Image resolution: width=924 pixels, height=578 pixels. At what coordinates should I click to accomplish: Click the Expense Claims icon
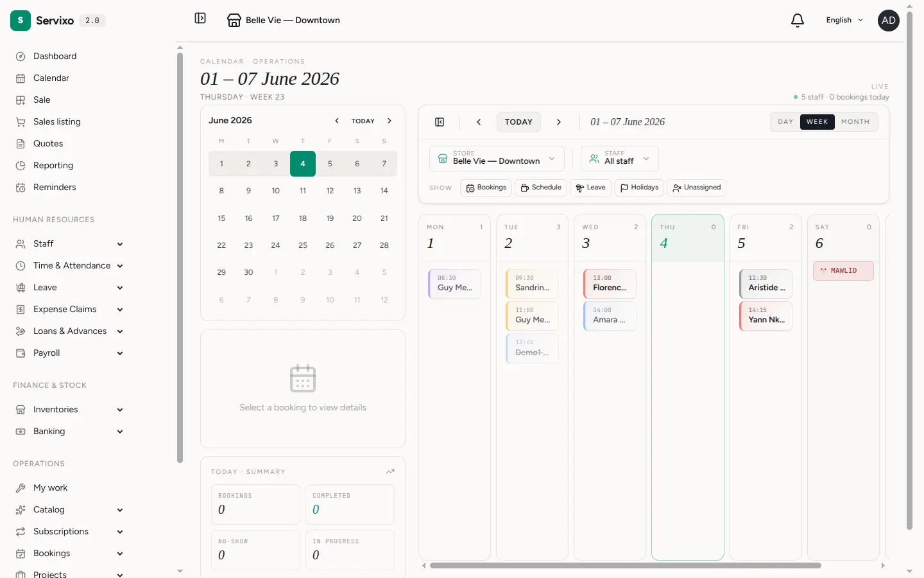coord(21,310)
